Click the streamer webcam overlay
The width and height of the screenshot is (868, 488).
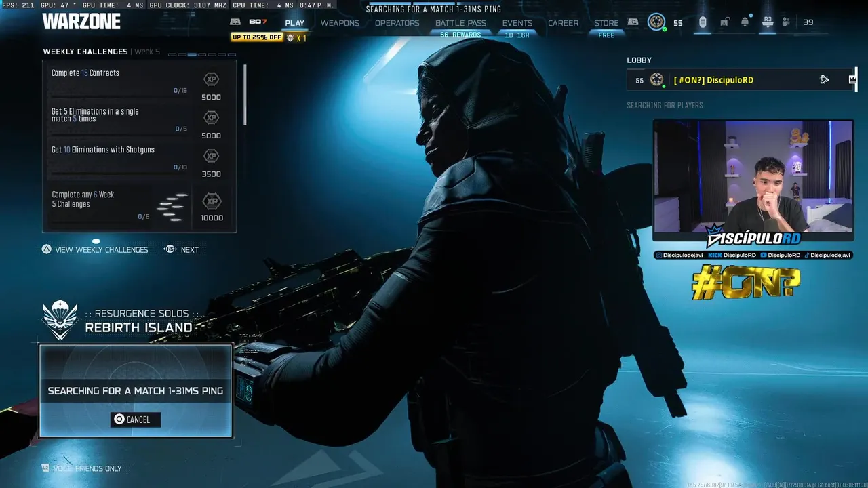pyautogui.click(x=753, y=178)
